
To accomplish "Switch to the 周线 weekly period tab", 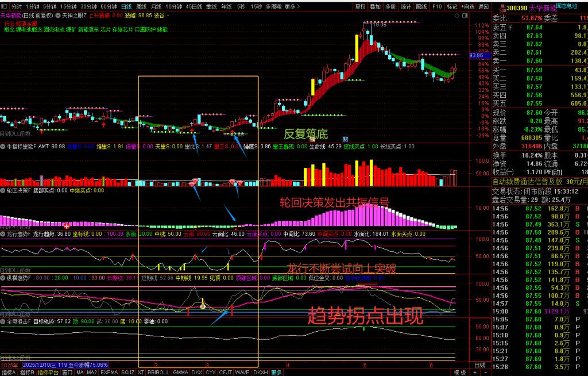I will [x=141, y=6].
